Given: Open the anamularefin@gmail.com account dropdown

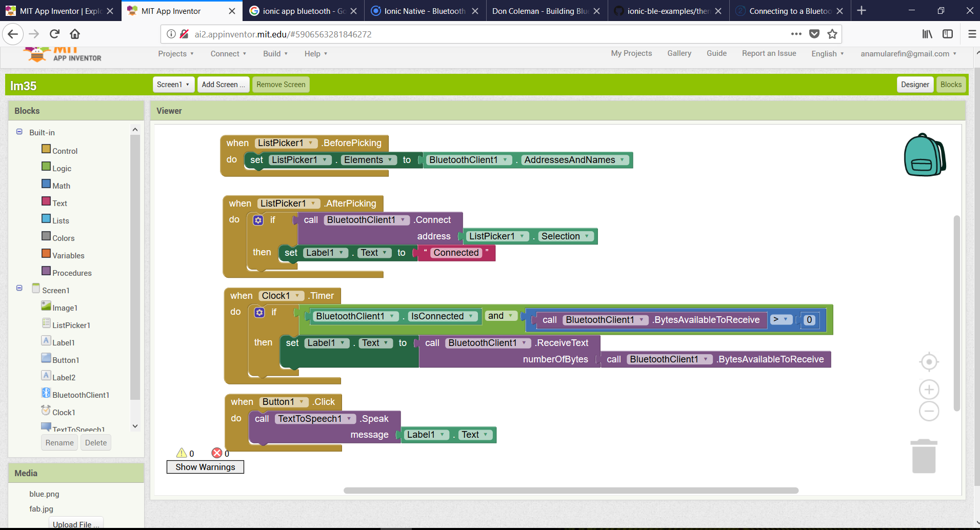Looking at the screenshot, I should (908, 53).
